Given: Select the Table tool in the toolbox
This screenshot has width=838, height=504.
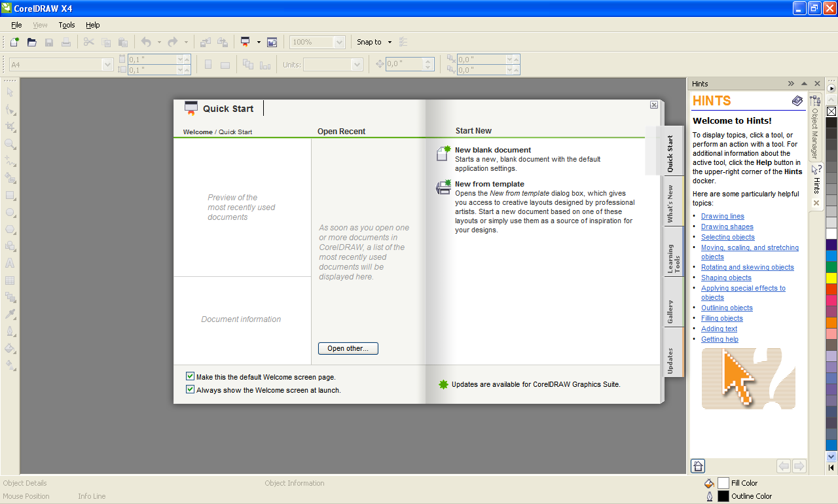Looking at the screenshot, I should [10, 280].
